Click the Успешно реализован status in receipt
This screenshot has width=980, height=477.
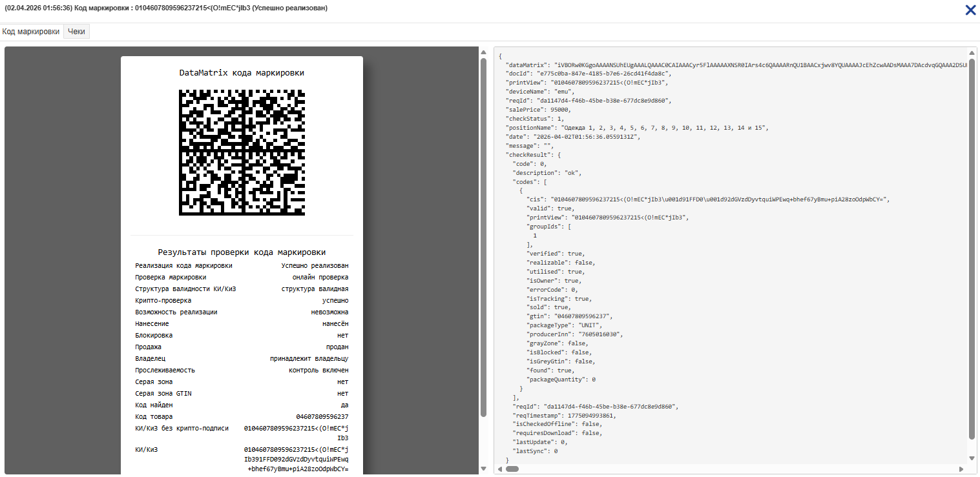click(x=315, y=266)
